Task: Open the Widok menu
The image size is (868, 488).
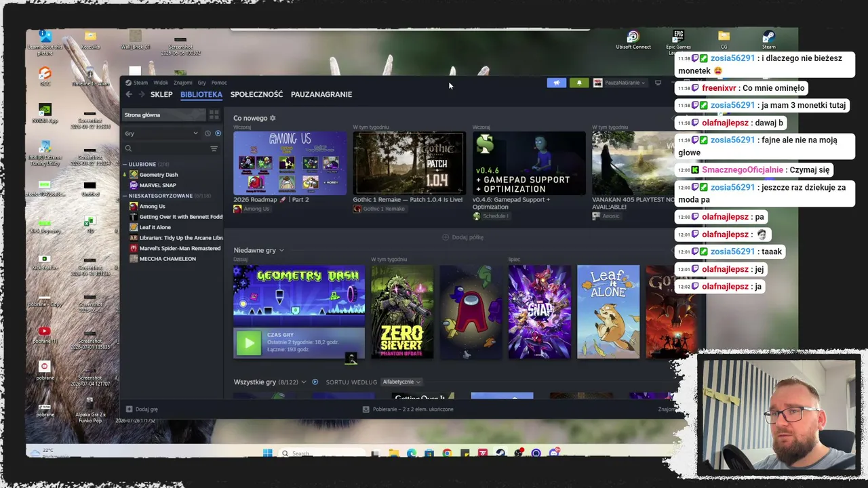Action: click(161, 83)
